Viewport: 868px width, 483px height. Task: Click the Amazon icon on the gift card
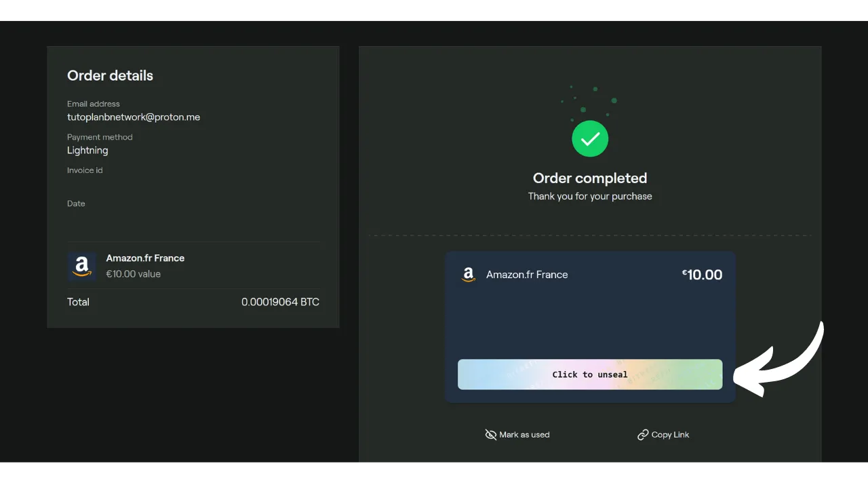(x=469, y=275)
